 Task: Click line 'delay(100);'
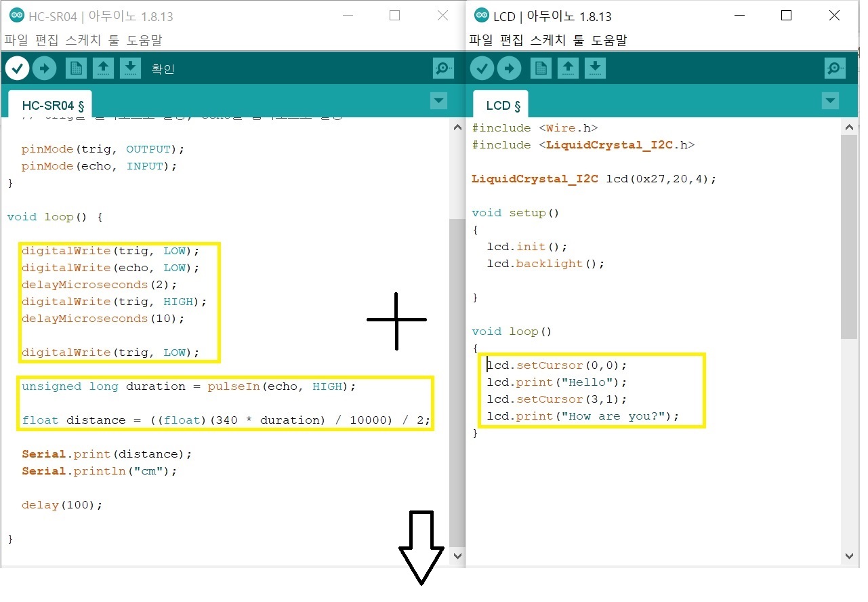tap(62, 505)
